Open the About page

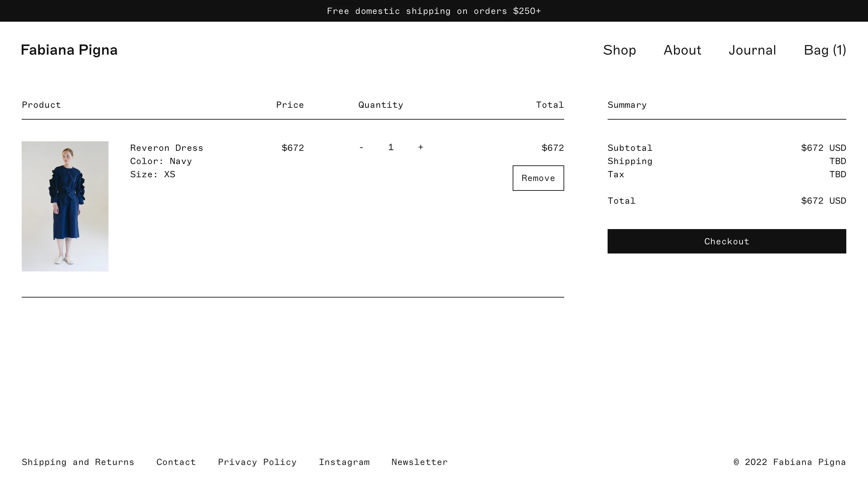pos(682,50)
